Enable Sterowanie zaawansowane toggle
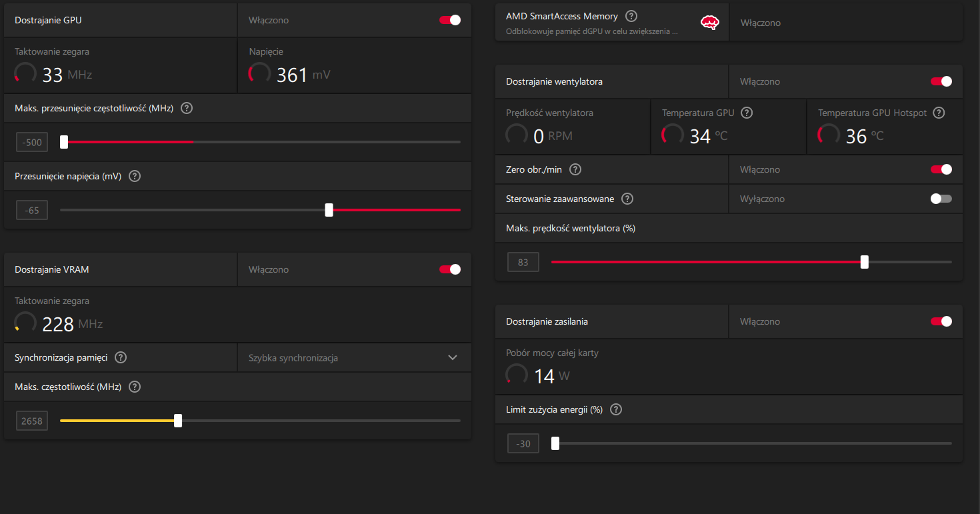 coord(941,199)
